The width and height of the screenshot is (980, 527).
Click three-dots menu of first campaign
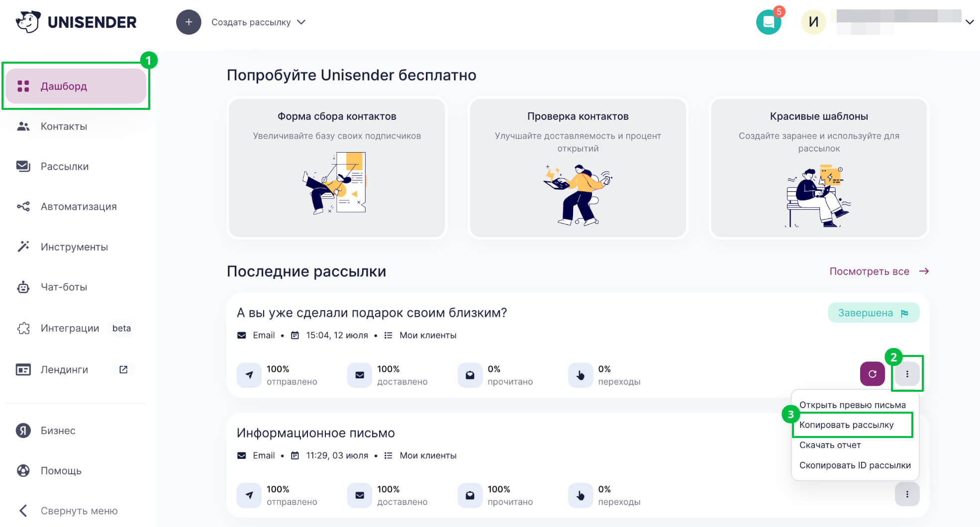point(907,374)
